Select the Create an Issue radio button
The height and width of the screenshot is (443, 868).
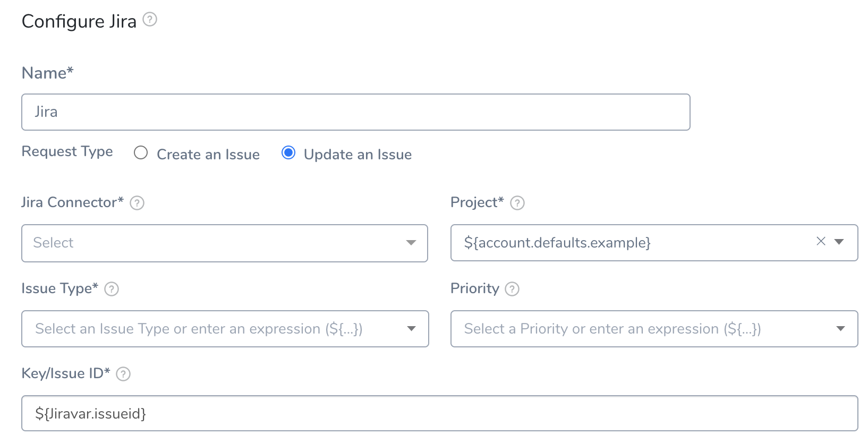[141, 153]
